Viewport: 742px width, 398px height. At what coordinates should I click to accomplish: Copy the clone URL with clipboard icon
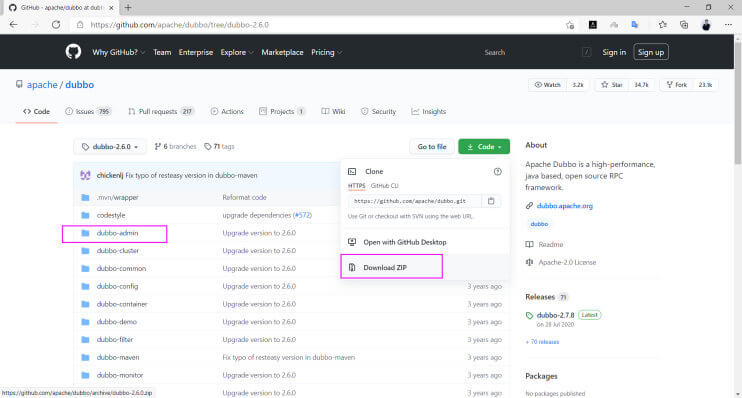(491, 201)
